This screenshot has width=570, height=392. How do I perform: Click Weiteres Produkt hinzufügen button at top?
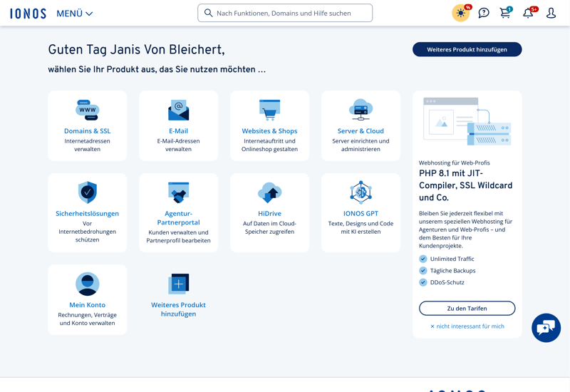(467, 49)
